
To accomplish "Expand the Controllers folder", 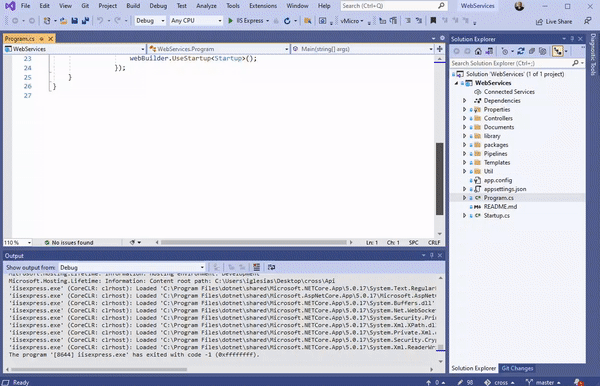I will [465, 118].
